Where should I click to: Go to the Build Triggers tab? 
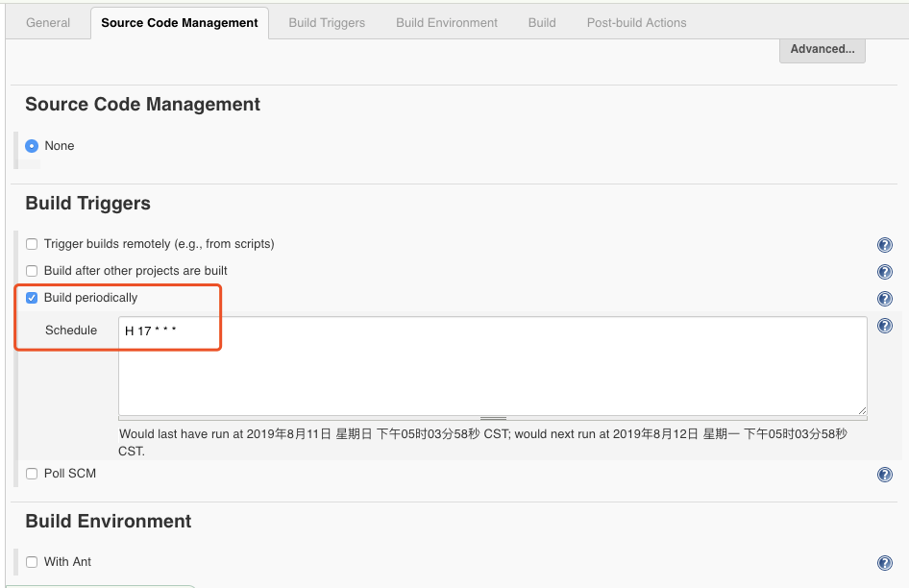[x=327, y=23]
